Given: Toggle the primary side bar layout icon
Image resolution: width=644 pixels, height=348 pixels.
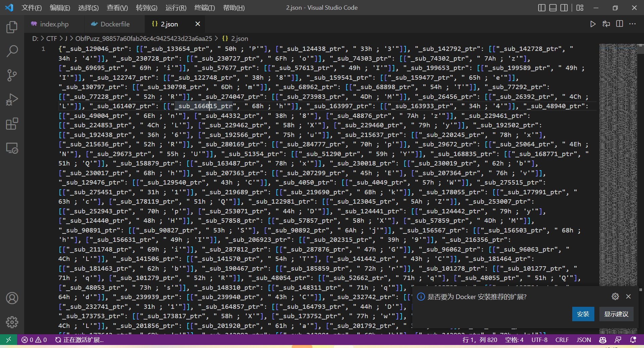Looking at the screenshot, I should coord(542,8).
